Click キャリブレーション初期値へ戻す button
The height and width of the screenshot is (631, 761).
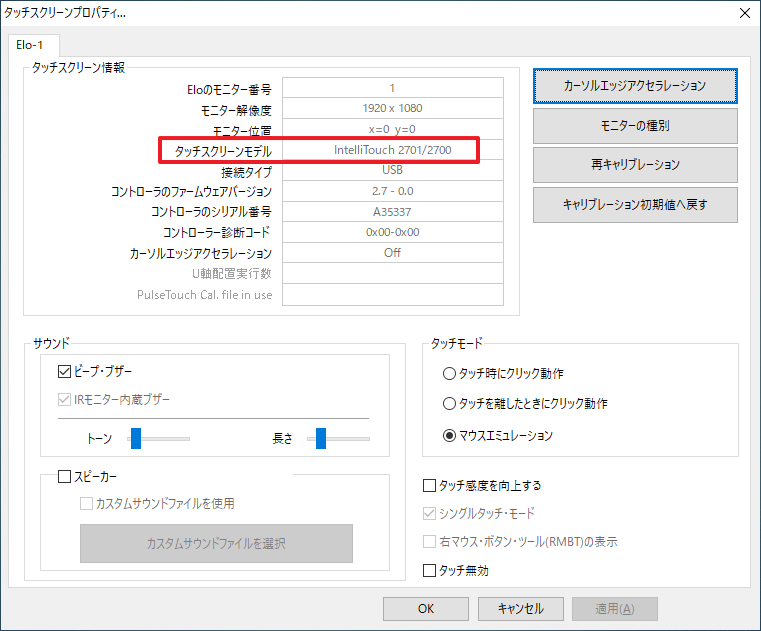(x=635, y=204)
